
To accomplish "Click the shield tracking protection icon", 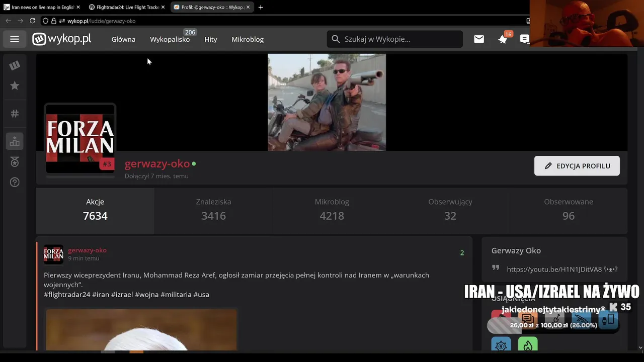I will click(x=45, y=21).
